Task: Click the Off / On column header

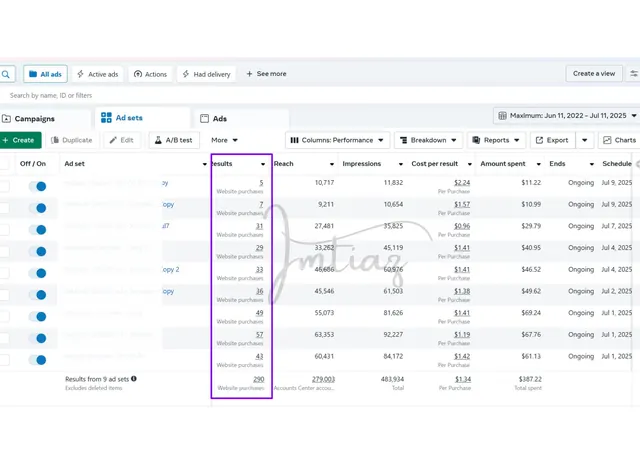Action: [33, 164]
